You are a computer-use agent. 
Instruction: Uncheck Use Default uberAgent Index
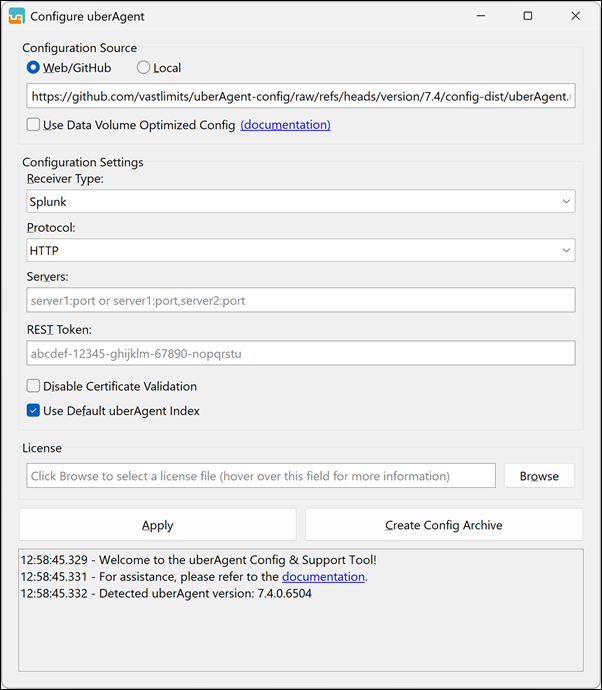coord(34,411)
